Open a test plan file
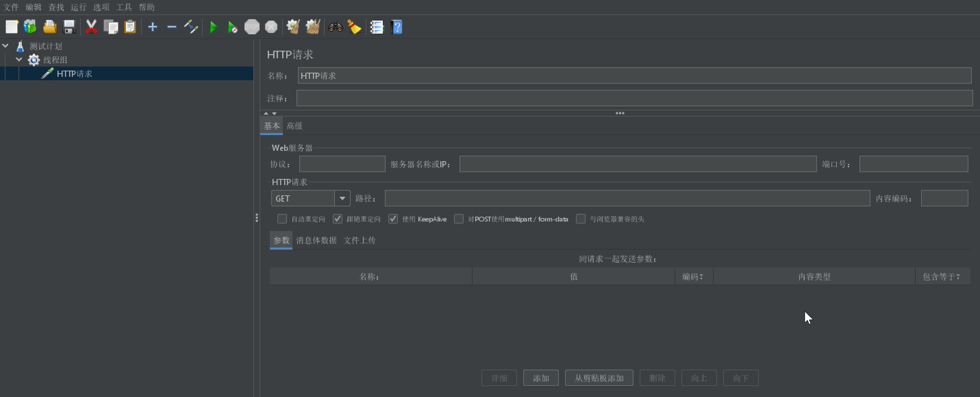 click(x=50, y=27)
